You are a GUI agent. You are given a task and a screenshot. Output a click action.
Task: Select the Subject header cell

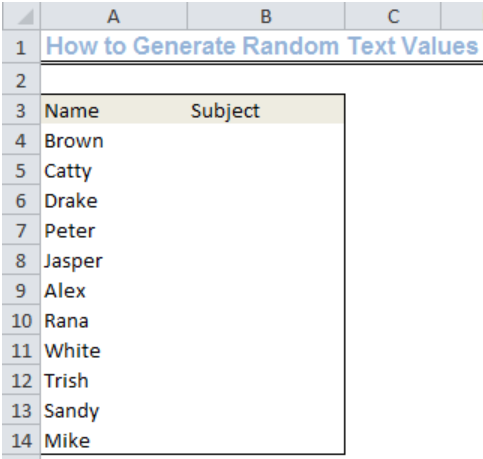[x=266, y=110]
